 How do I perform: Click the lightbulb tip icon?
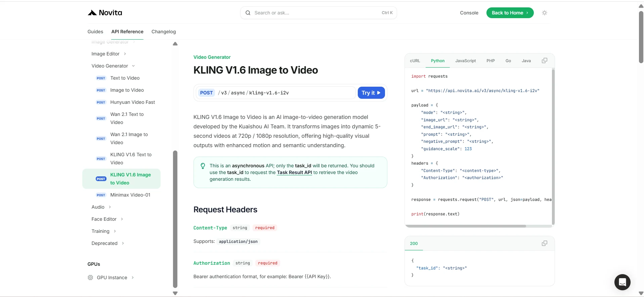203,166
